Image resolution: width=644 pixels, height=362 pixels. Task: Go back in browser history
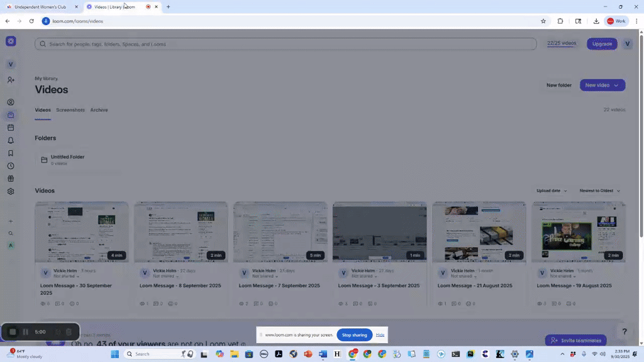point(8,21)
